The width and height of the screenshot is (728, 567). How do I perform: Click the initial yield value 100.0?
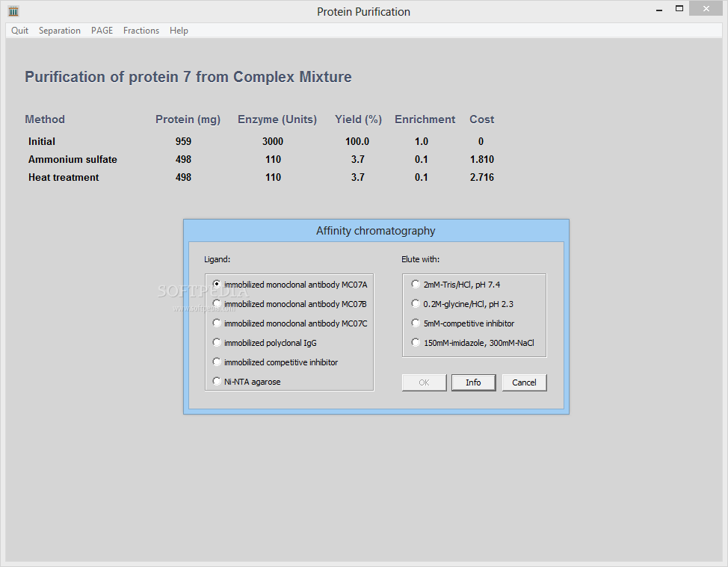pos(357,141)
